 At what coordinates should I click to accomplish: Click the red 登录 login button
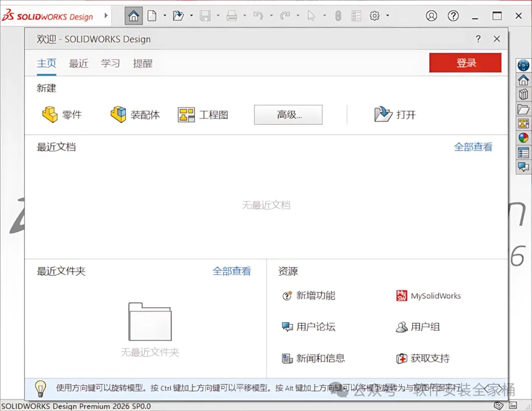pos(465,63)
